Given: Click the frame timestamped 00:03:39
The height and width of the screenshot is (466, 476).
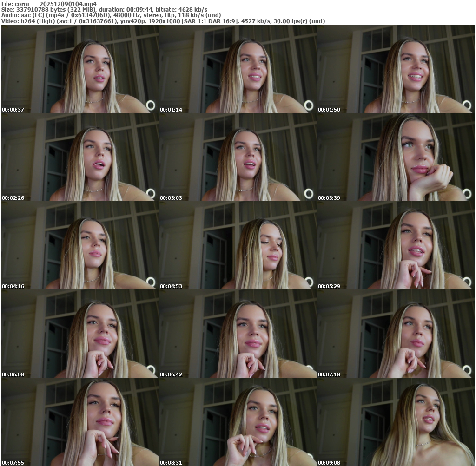Looking at the screenshot, I should 396,157.
